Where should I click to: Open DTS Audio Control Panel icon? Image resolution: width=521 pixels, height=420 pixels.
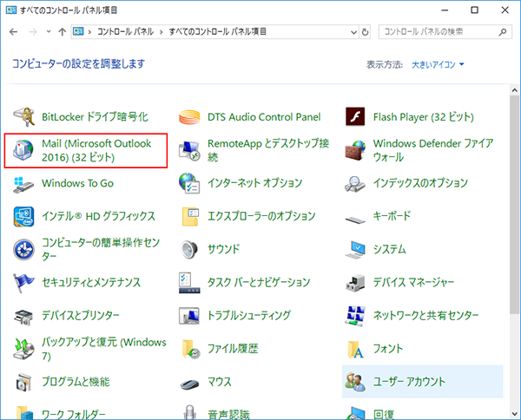[189, 116]
